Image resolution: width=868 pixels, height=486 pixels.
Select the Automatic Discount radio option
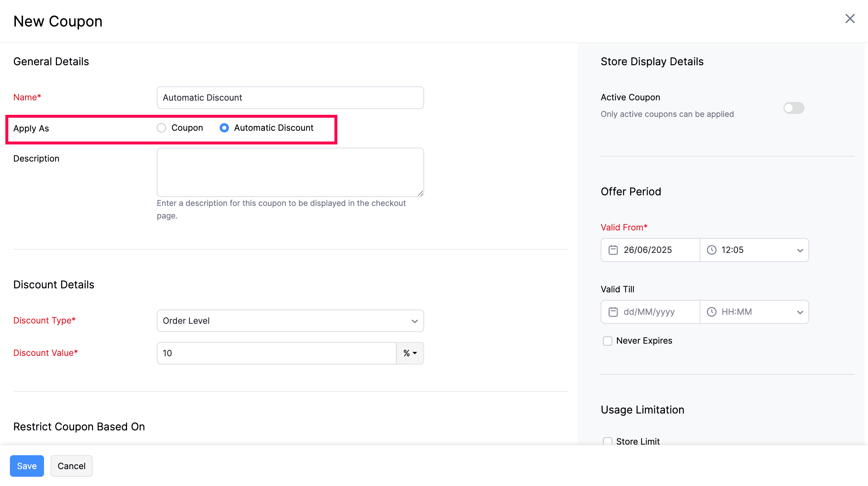(x=224, y=128)
